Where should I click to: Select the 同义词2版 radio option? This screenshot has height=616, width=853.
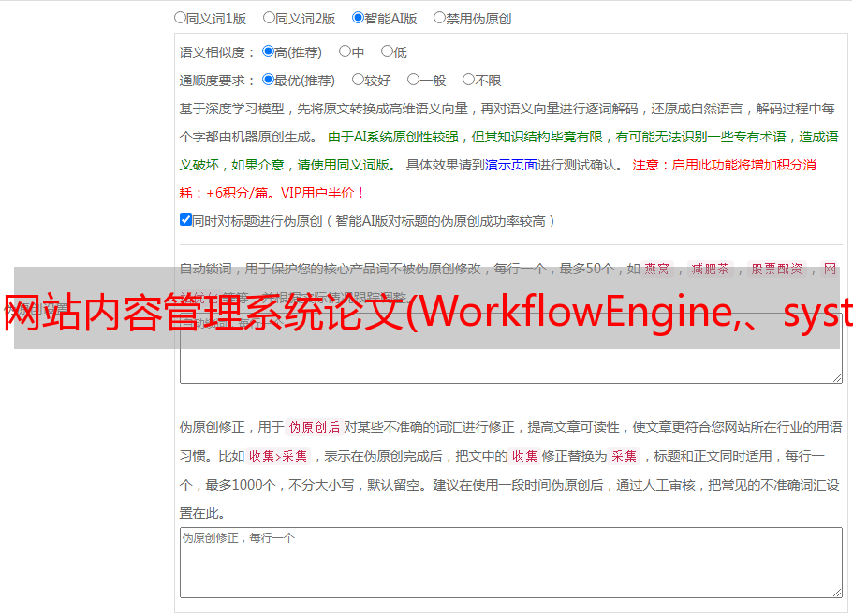[269, 18]
